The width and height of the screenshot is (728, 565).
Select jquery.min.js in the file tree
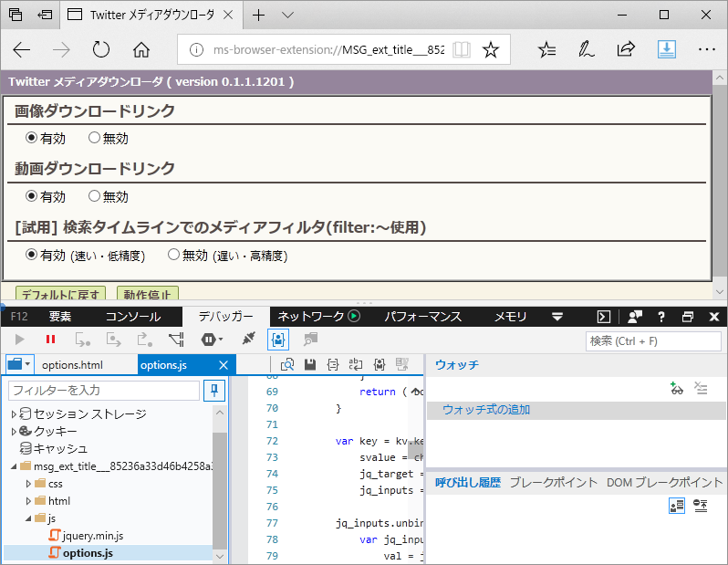[x=93, y=536]
